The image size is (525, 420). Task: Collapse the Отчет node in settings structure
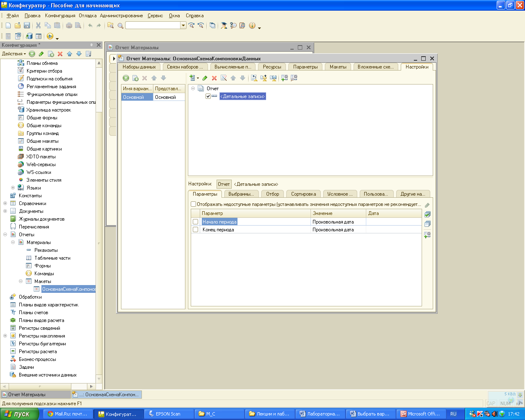point(193,89)
